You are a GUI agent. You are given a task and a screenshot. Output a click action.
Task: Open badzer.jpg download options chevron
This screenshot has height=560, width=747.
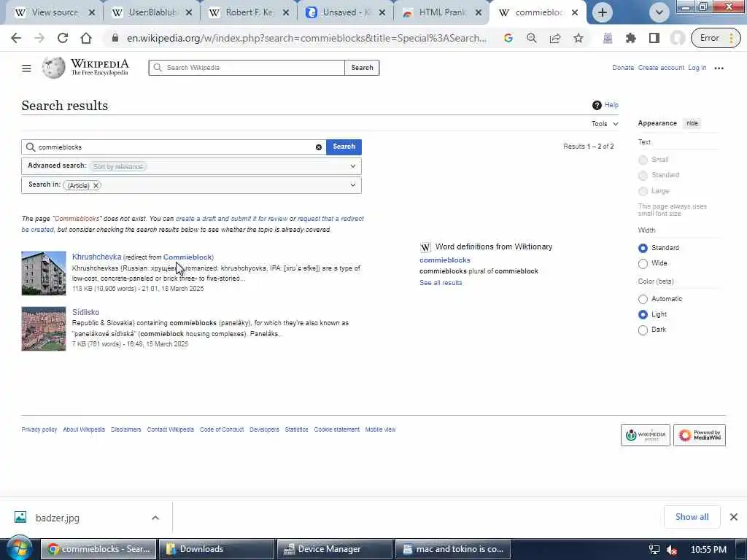coord(155,518)
